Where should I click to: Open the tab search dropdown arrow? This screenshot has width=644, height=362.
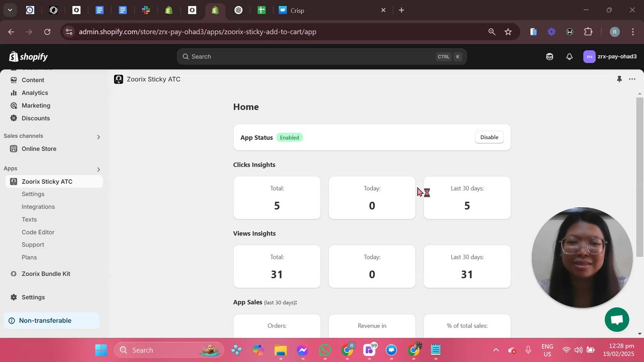[x=10, y=10]
